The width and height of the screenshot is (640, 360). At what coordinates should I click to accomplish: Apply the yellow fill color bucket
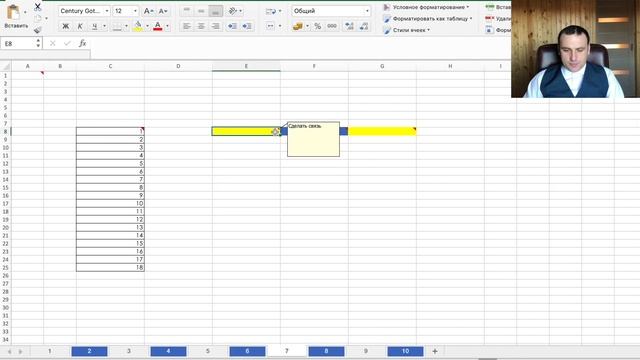pyautogui.click(x=138, y=26)
